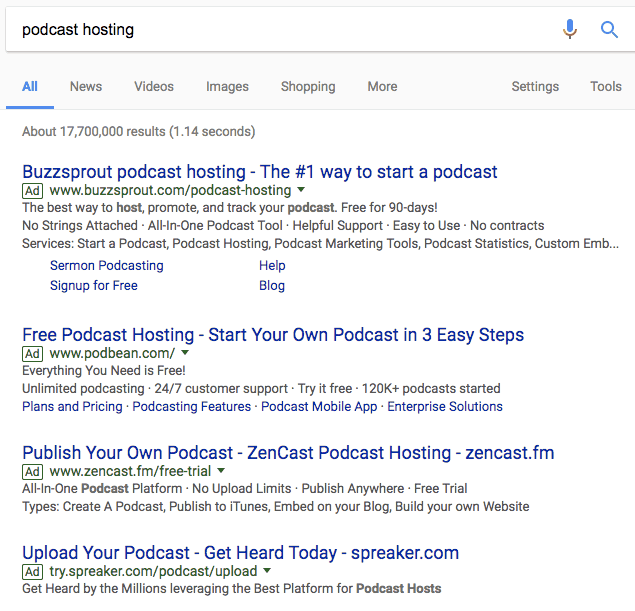
Task: Open the dropdown arrow after podbean.com URL
Action: tap(185, 354)
